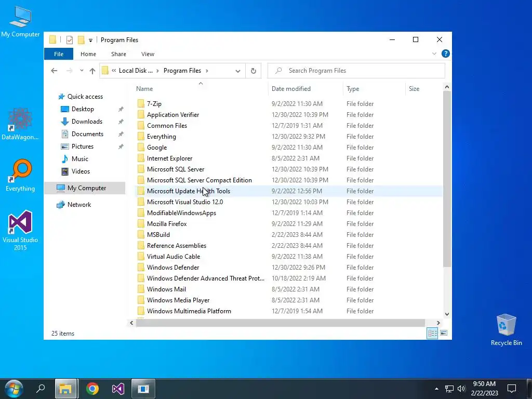Click the volume speaker tray icon
Image resolution: width=532 pixels, height=399 pixels.
click(x=461, y=389)
